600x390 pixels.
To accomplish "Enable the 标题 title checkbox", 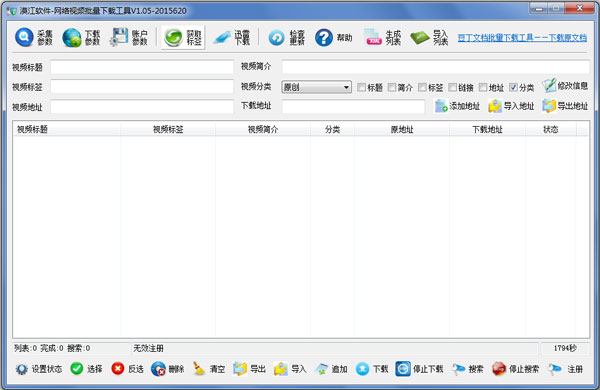I will coord(362,88).
